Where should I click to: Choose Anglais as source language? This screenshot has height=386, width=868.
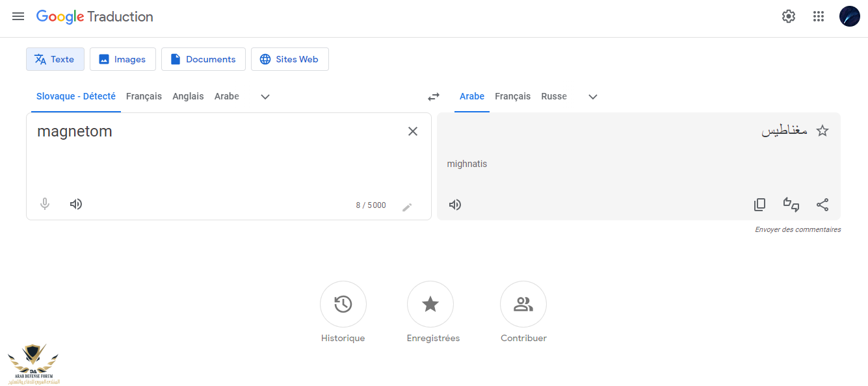(x=188, y=96)
